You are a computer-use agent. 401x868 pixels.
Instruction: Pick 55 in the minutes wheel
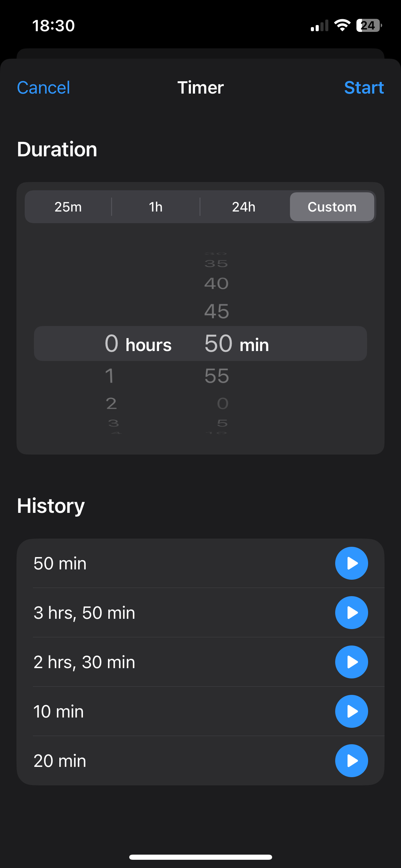[217, 376]
